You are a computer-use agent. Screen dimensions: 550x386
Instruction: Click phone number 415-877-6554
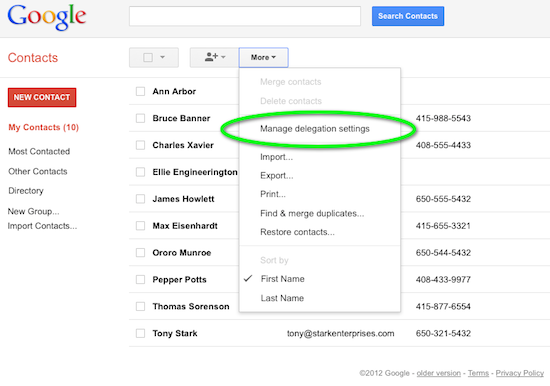pos(443,306)
